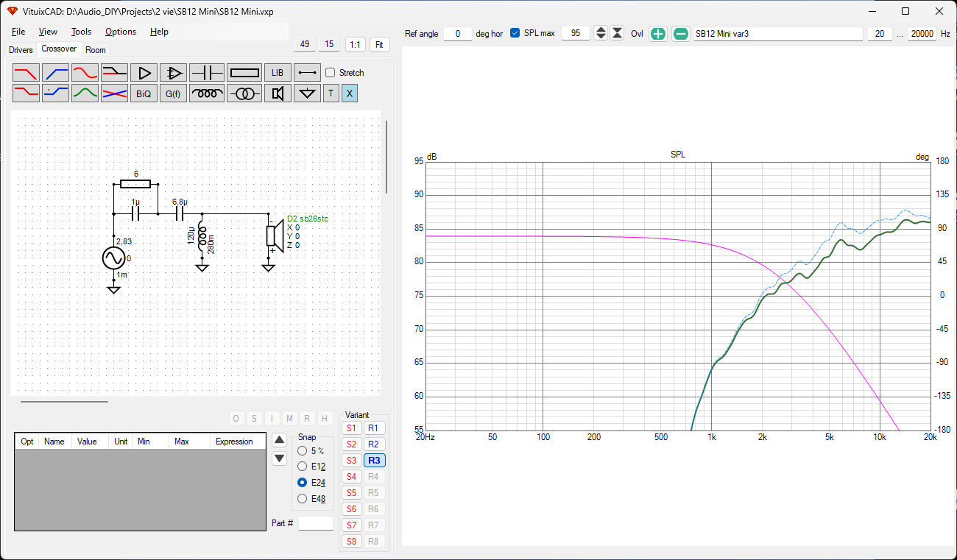Switch to the Room tab
Viewport: 957px width, 560px height.
point(96,50)
